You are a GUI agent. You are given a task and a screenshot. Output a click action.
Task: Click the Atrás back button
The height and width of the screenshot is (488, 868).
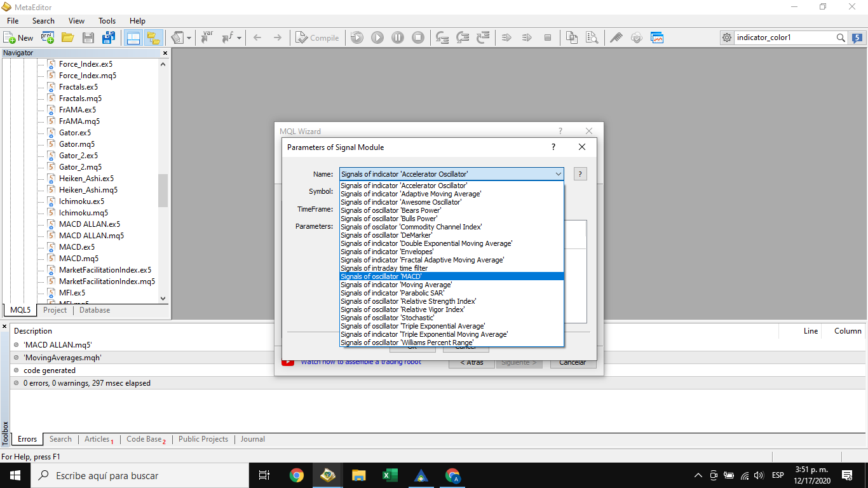coord(471,362)
